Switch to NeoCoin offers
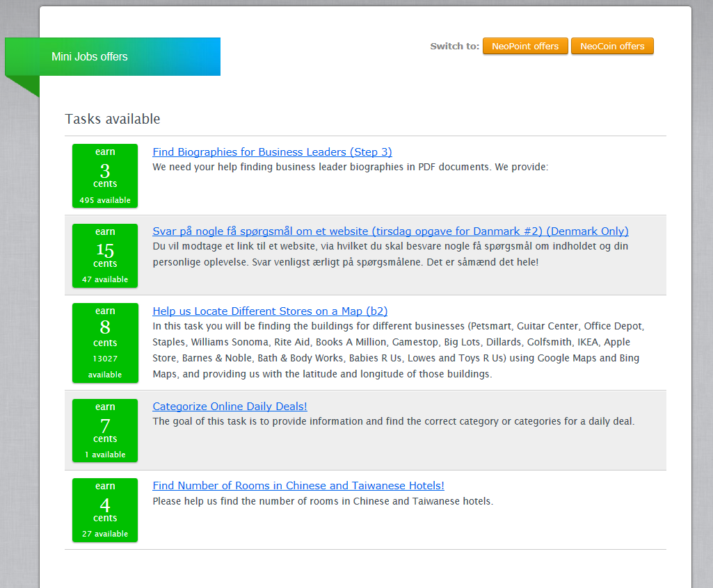 (612, 46)
